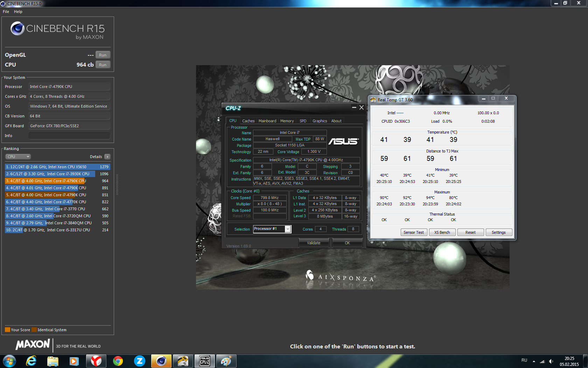
Task: Open Windows Explorer from the taskbar
Action: 53,361
